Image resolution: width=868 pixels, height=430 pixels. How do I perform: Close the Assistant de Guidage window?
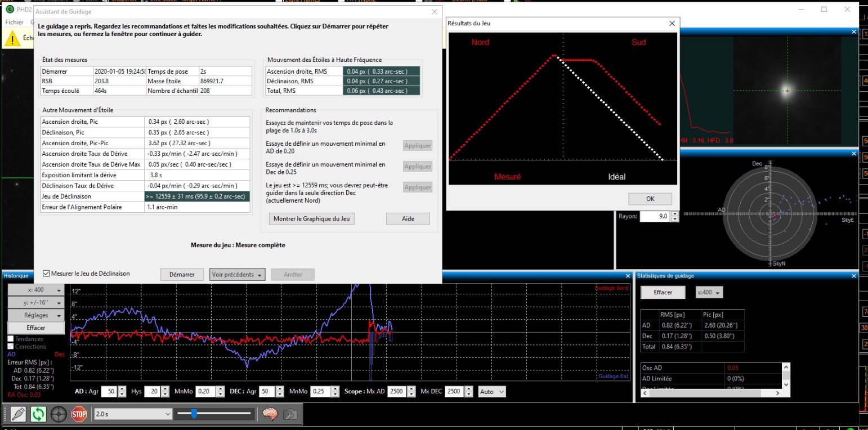[434, 12]
